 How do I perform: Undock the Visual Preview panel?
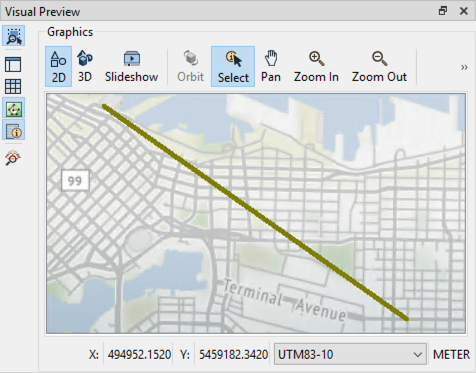[443, 11]
